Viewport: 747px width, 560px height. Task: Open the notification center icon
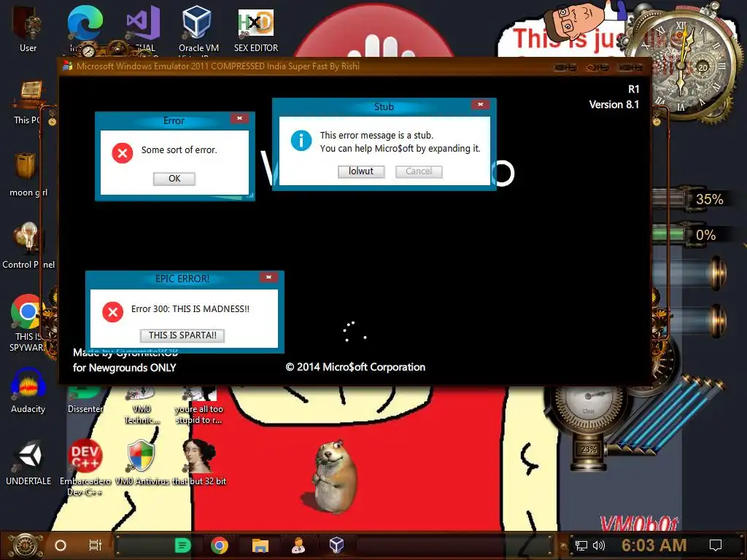coord(716,545)
